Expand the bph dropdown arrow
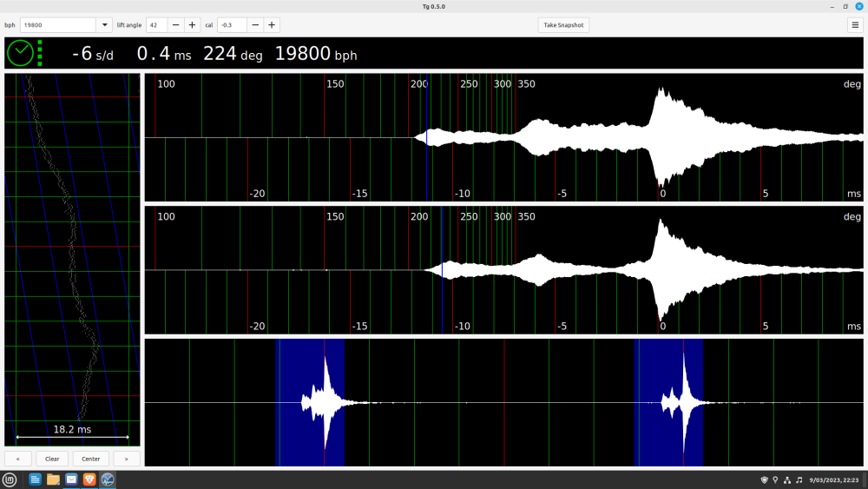The width and height of the screenshot is (868, 489). 105,25
